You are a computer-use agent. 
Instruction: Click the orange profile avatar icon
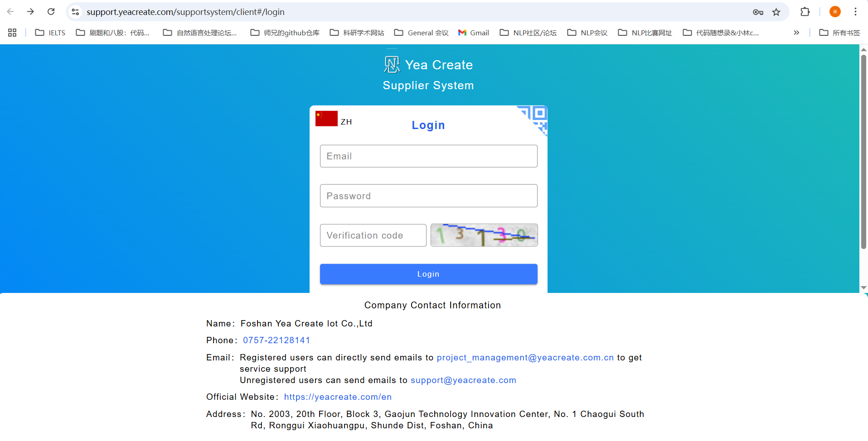click(835, 12)
